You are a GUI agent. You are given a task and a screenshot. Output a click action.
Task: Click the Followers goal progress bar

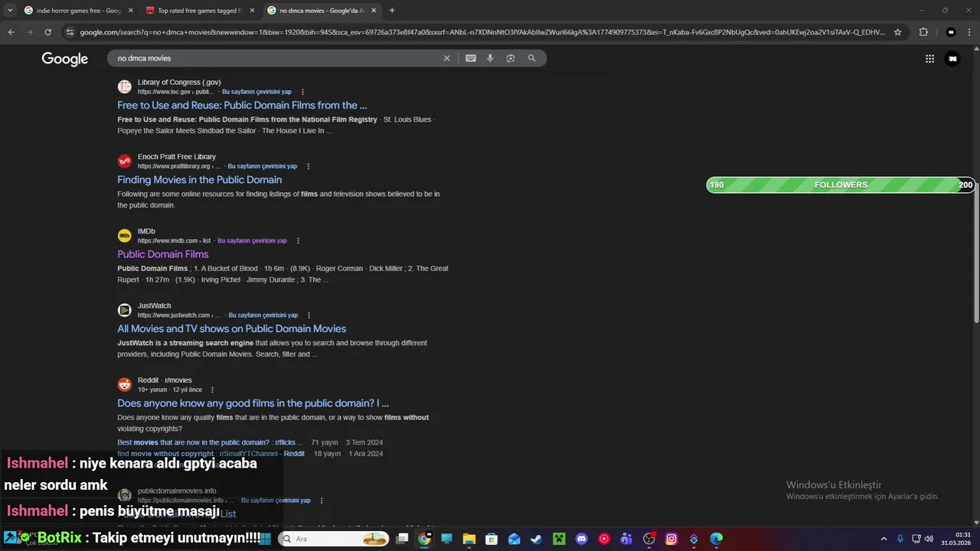[x=841, y=185]
